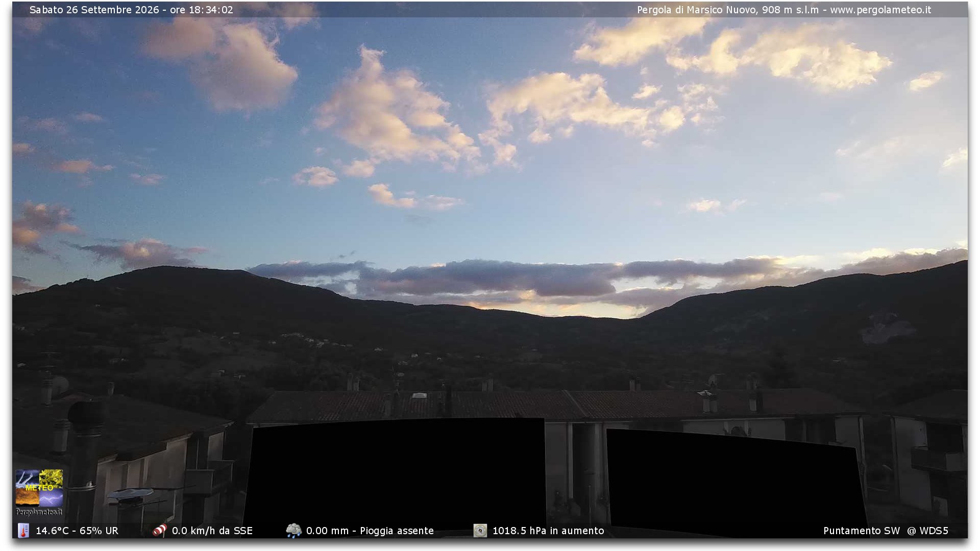Click Pergola di Marsico Nuovo station title
This screenshot has height=551, width=980.
[697, 10]
